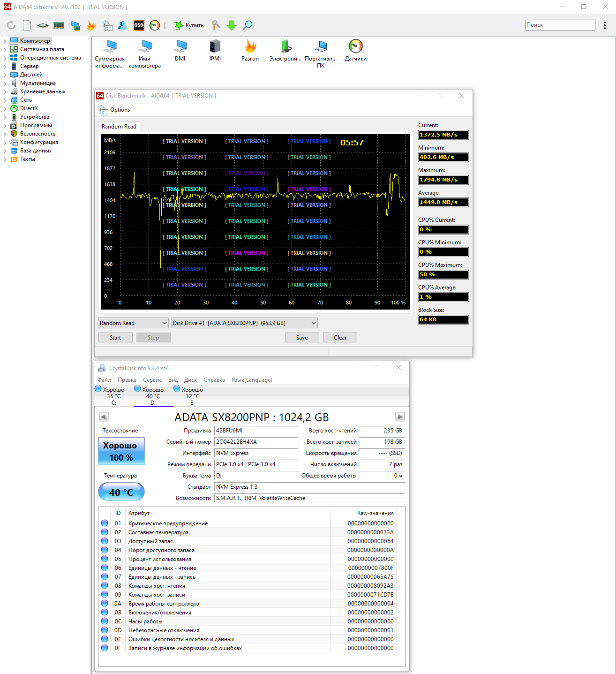Open the OSD panel icon

[x=139, y=25]
